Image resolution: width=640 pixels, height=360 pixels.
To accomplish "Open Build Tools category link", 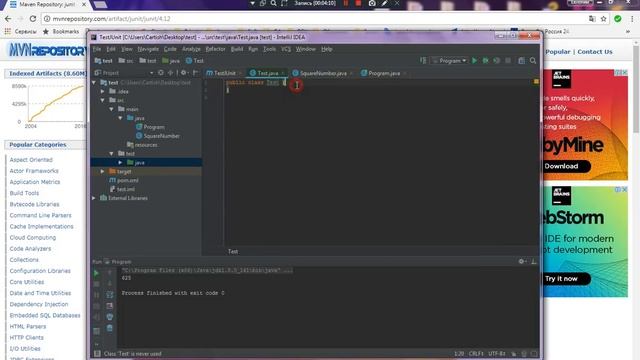I will (24, 193).
